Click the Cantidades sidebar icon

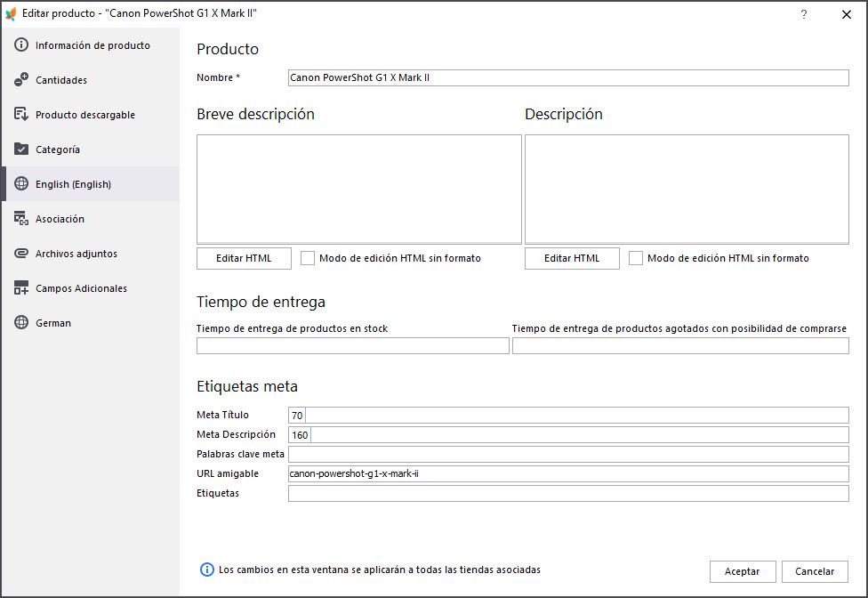(21, 80)
